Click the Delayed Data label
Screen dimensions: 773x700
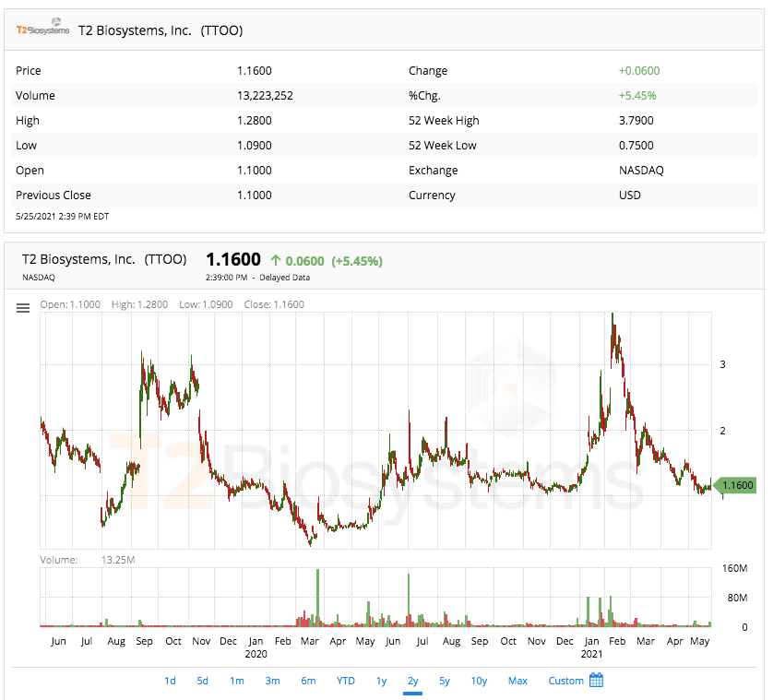[x=285, y=278]
